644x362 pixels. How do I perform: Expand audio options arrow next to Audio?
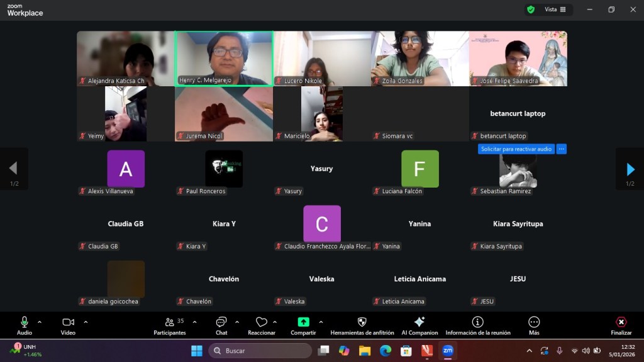40,322
